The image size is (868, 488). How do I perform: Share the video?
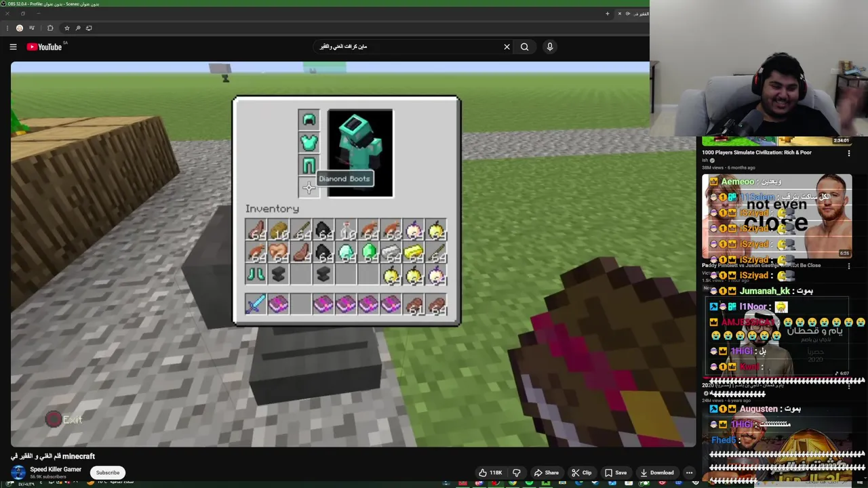[546, 472]
